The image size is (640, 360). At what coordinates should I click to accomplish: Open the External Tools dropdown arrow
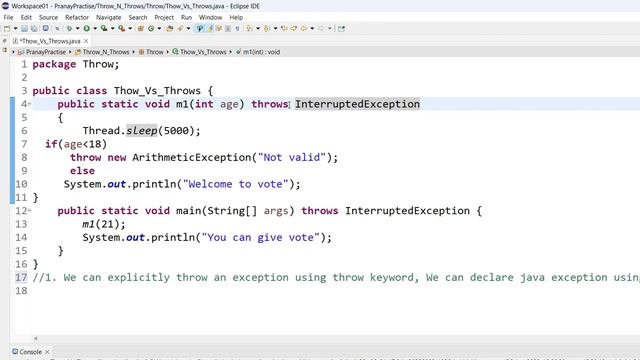click(130, 29)
